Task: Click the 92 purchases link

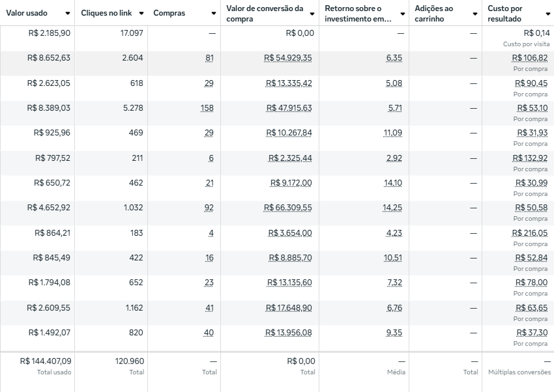Action: pos(209,208)
